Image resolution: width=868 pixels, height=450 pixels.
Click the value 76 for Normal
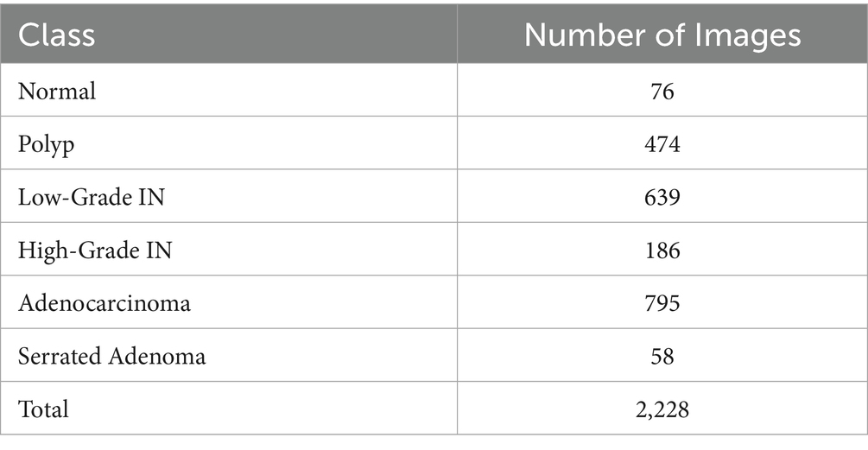click(x=662, y=91)
